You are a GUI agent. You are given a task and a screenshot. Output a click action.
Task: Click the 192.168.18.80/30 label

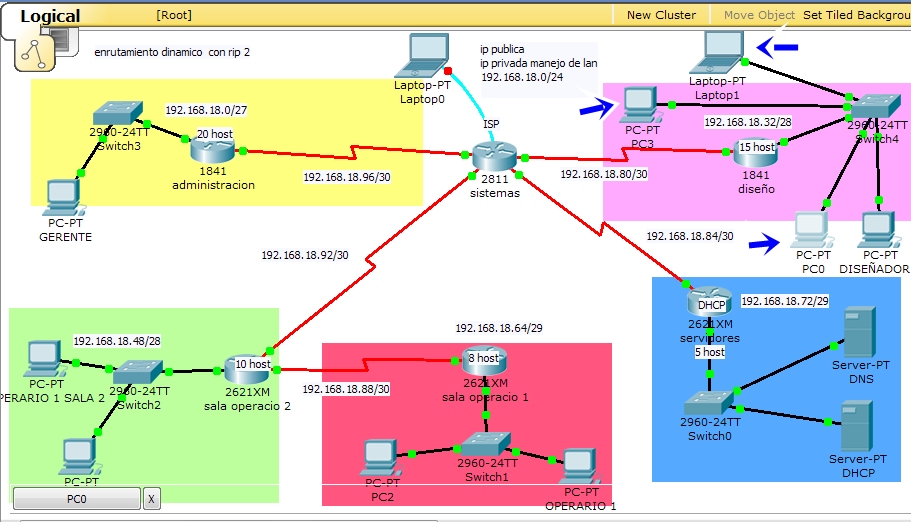tap(604, 174)
